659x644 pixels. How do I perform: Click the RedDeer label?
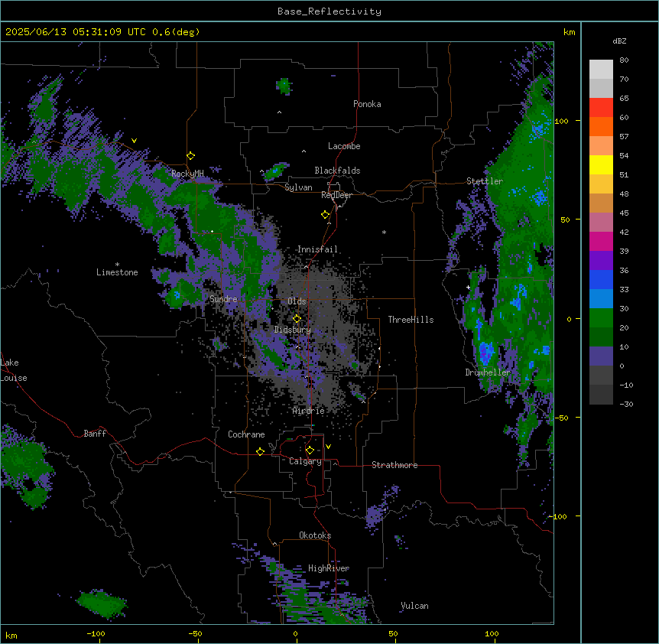coord(336,195)
